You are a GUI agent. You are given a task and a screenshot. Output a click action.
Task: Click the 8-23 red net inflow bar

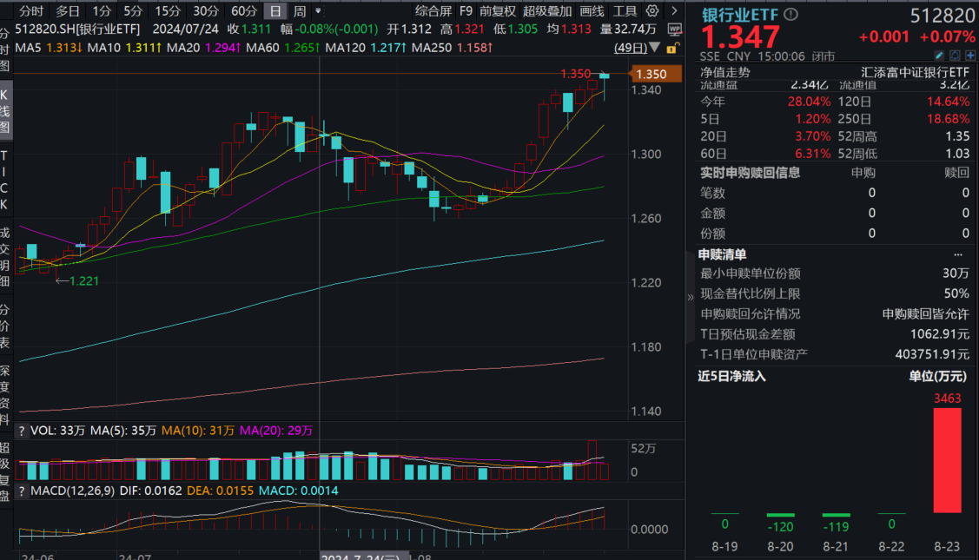947,460
